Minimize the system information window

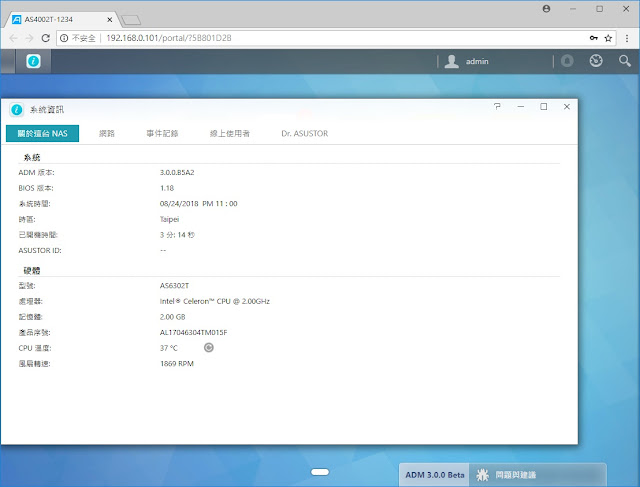[521, 107]
